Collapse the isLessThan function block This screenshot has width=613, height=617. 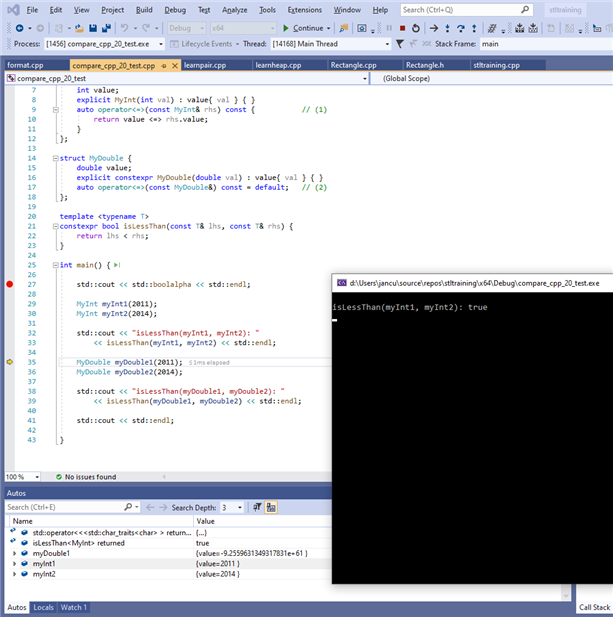tap(53, 226)
